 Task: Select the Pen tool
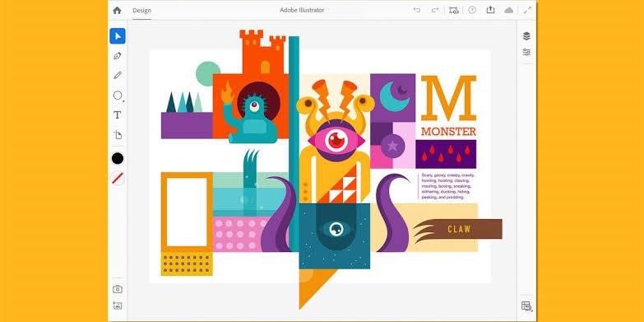pos(118,56)
